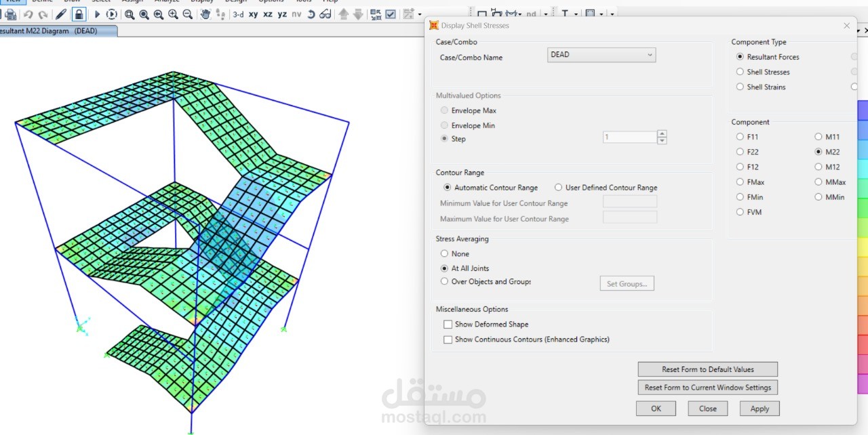The image size is (868, 435).
Task: Click the Set Display Options checkmark icon
Action: click(391, 14)
